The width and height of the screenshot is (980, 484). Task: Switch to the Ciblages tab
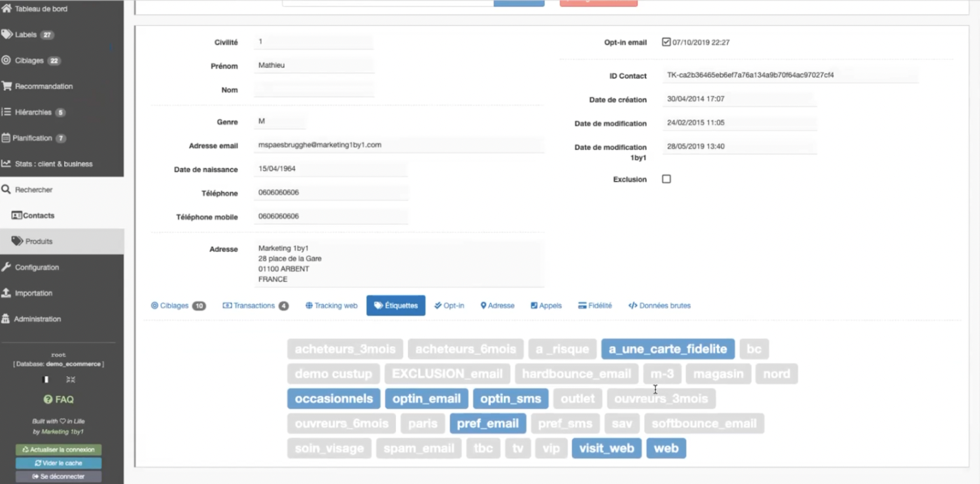coord(178,305)
